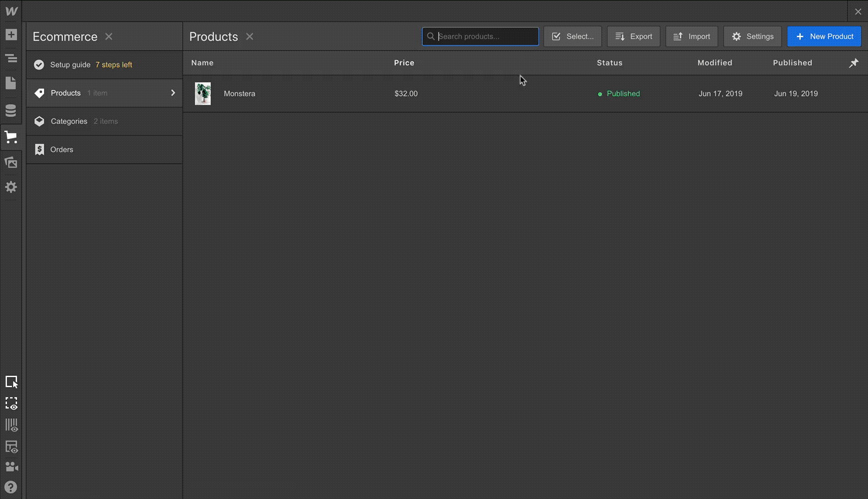
Task: Expand the Products row chevron
Action: pos(173,92)
